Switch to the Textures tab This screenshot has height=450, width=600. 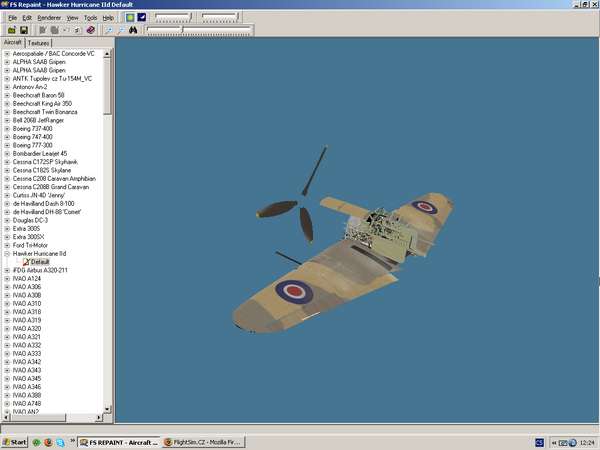[38, 43]
